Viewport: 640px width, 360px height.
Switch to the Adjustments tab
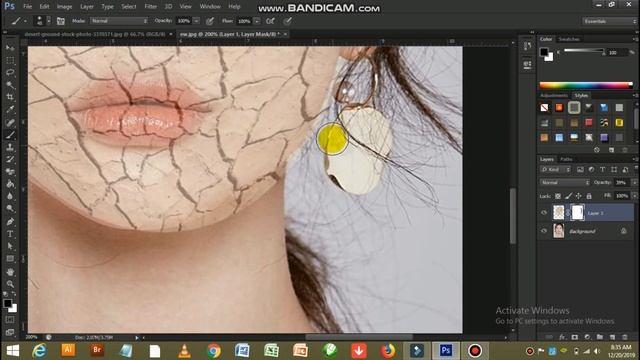[554, 96]
